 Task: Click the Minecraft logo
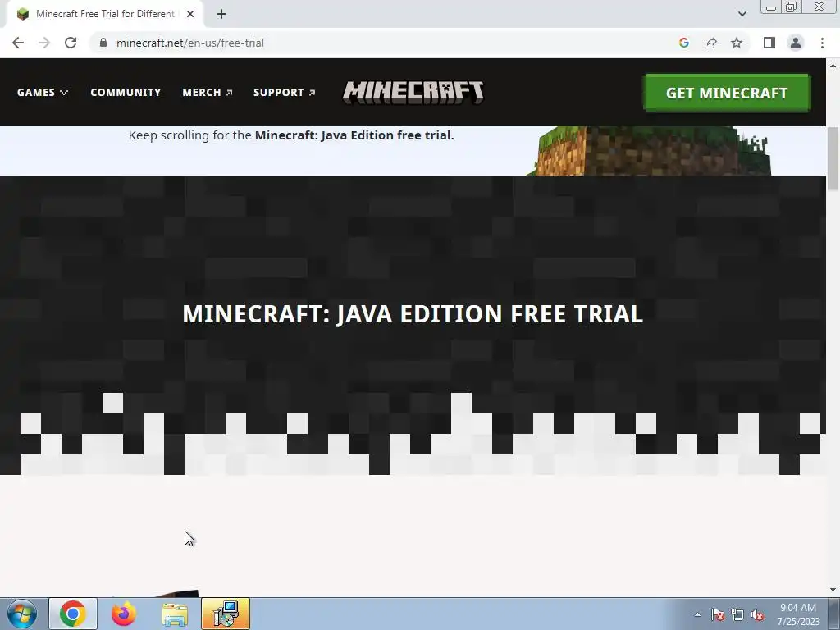(x=413, y=92)
